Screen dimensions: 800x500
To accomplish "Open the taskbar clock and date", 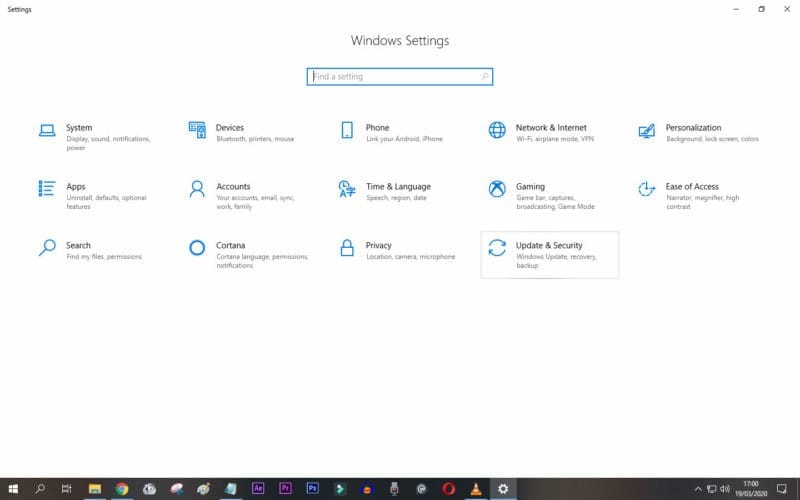I will pos(751,489).
